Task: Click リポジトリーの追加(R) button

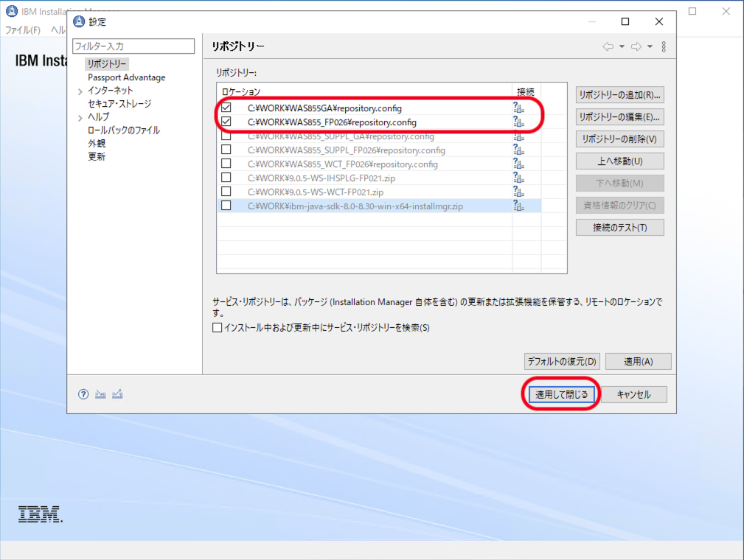Action: 619,95
